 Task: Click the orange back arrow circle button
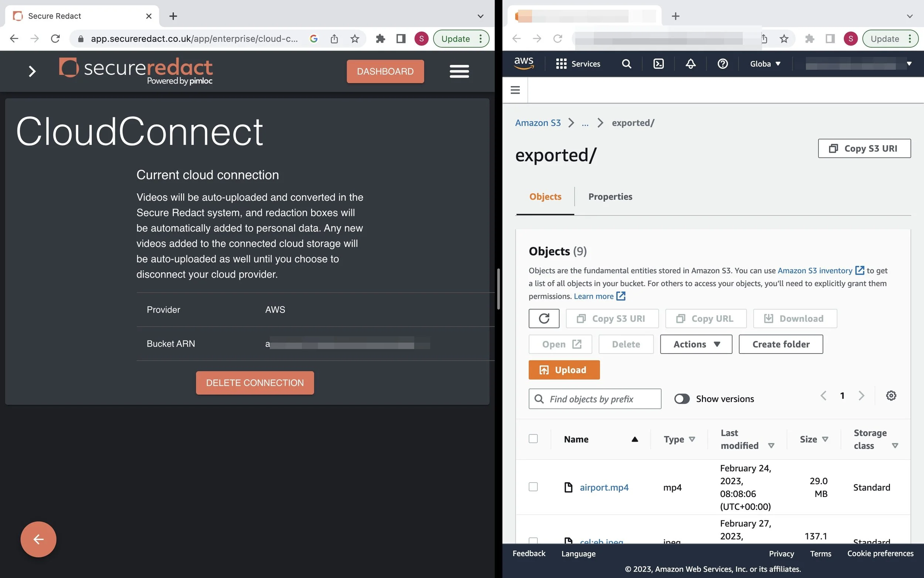tap(38, 540)
